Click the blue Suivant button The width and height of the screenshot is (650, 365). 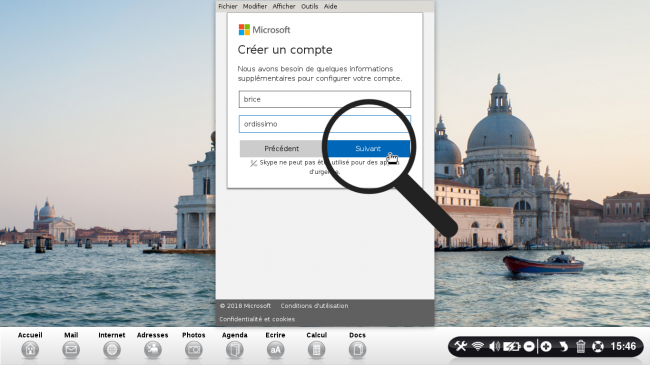point(368,148)
